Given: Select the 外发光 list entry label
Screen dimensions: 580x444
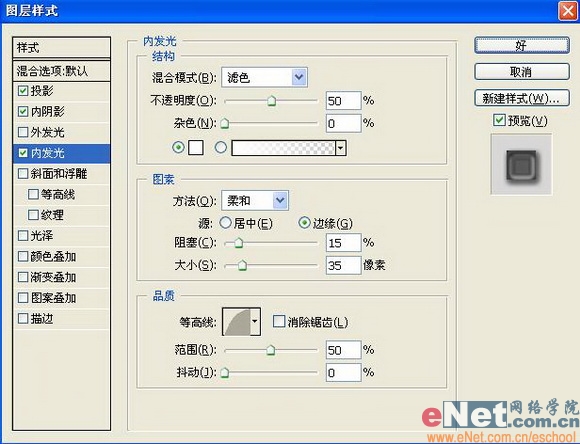Looking at the screenshot, I should (x=48, y=132).
